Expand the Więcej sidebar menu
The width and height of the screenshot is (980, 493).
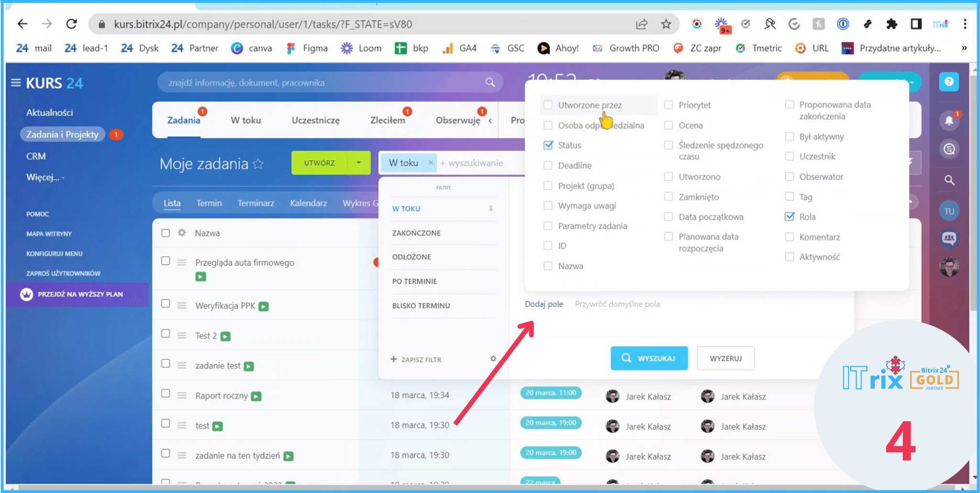click(x=45, y=177)
